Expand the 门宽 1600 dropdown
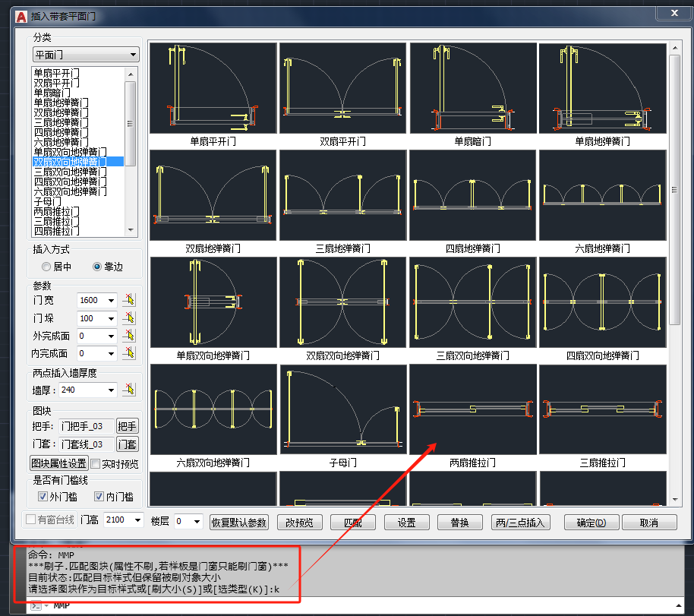 [111, 300]
